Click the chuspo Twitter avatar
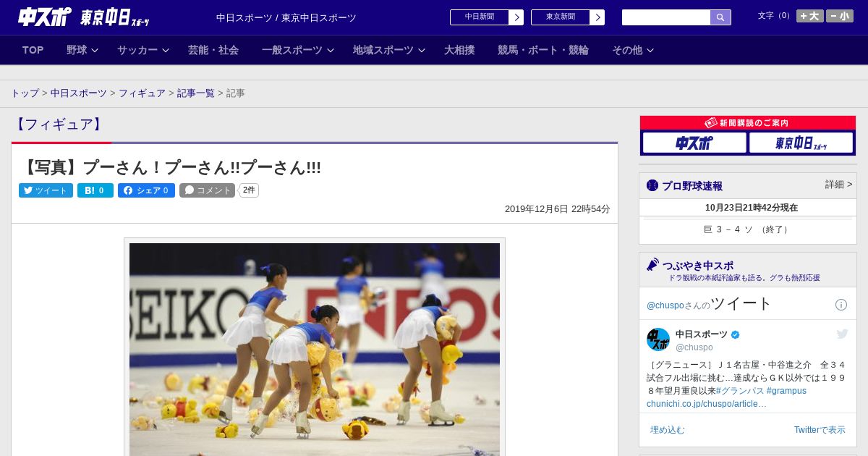The width and height of the screenshot is (868, 456). click(658, 339)
